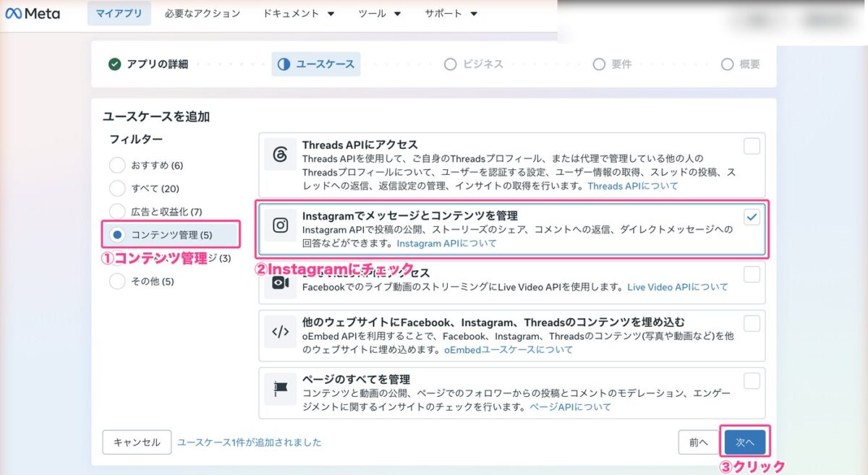Click the Live Video camera icon
The height and width of the screenshot is (475, 868).
tap(281, 283)
